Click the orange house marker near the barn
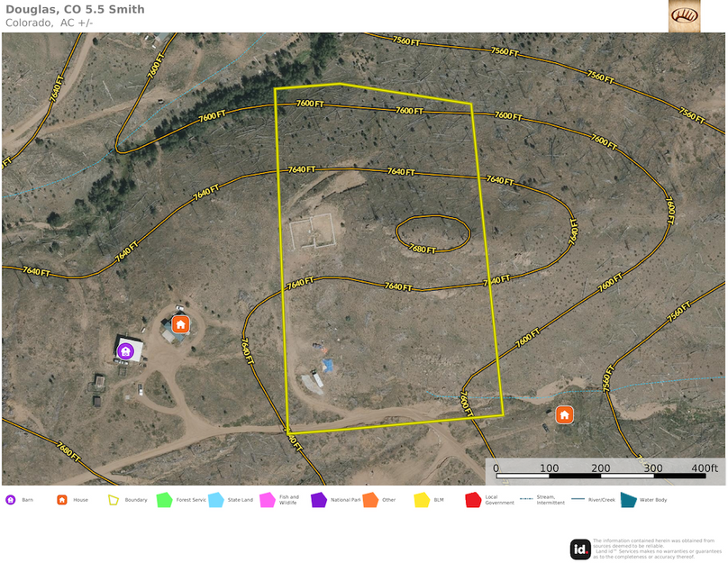The width and height of the screenshot is (728, 563). coord(180,324)
